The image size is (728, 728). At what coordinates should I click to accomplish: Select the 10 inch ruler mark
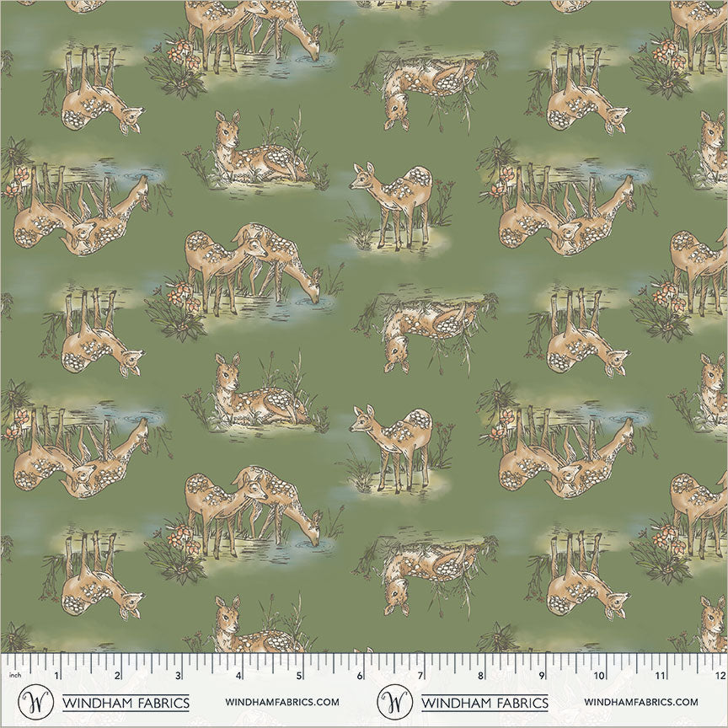(x=598, y=676)
